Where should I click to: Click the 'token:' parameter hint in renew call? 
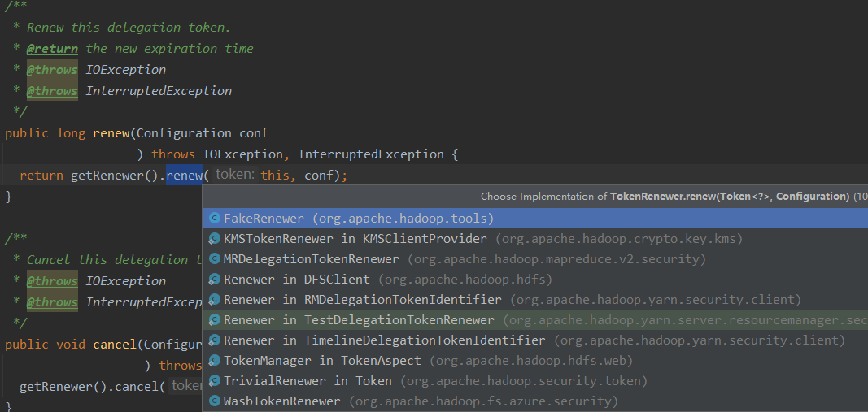[235, 175]
